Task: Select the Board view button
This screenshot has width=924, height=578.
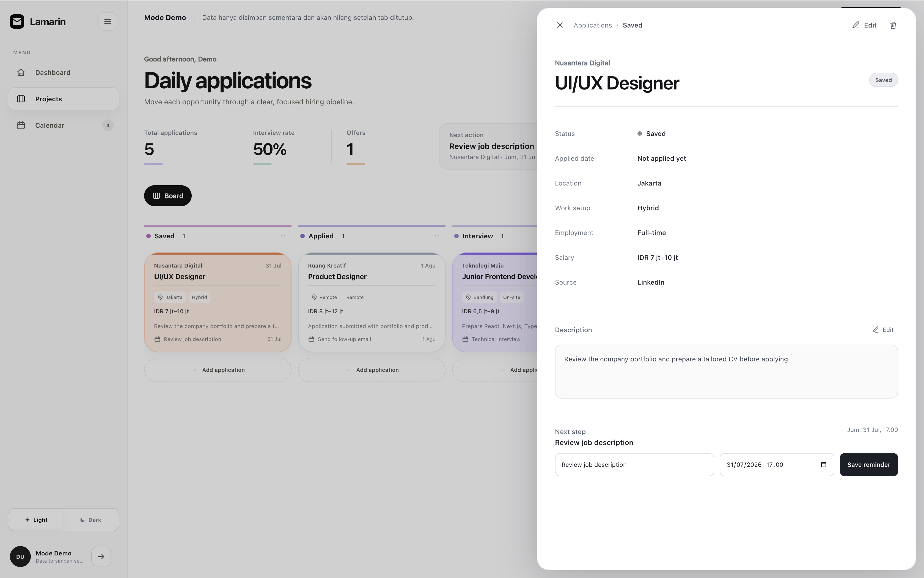Action: [x=168, y=196]
